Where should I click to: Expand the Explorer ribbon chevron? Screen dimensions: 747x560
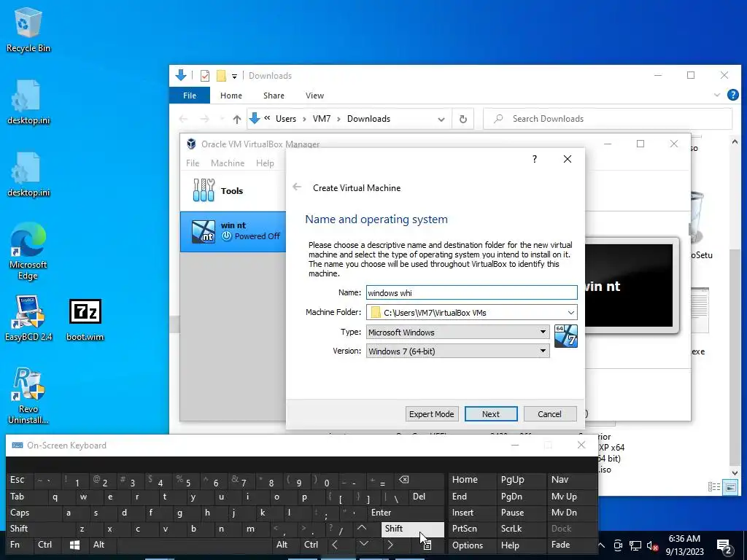tap(717, 95)
